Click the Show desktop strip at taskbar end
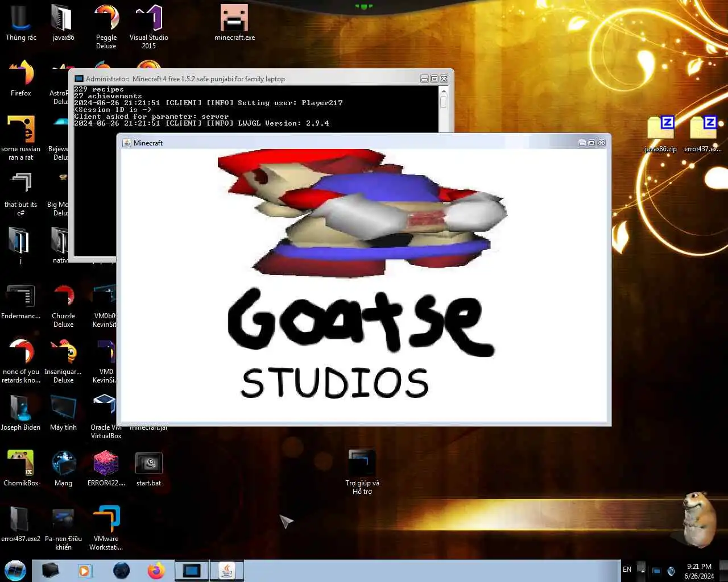Image resolution: width=728 pixels, height=582 pixels. pos(723,571)
